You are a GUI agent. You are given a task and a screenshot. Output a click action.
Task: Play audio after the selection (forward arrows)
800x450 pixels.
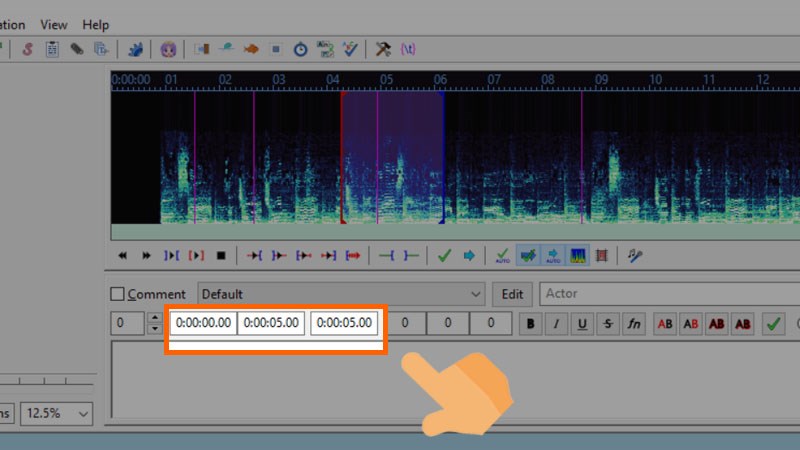coord(146,256)
